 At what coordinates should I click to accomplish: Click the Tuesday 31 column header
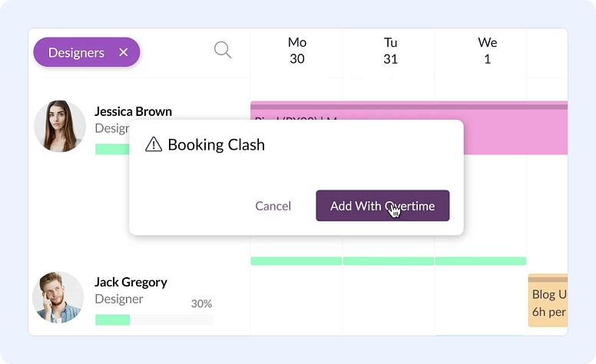[x=390, y=51]
